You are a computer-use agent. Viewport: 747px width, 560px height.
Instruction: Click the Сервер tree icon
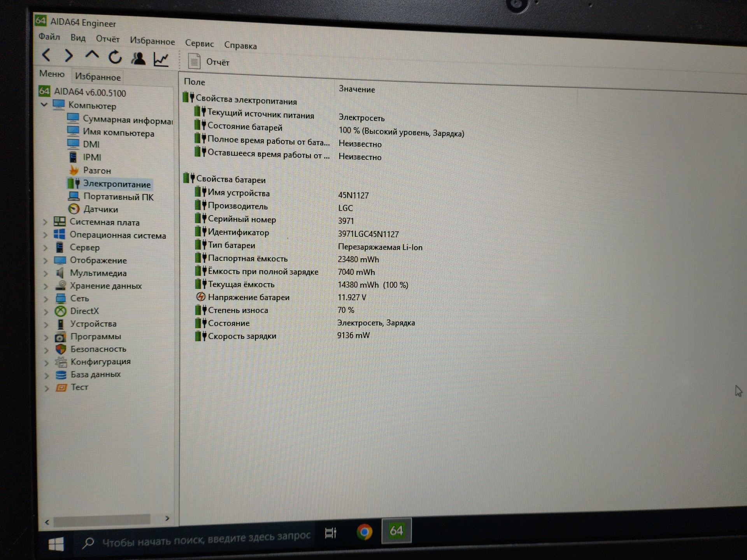point(60,247)
